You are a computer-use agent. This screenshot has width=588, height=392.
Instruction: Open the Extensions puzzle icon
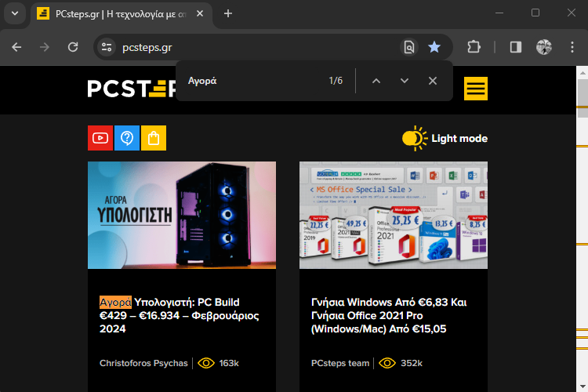474,47
